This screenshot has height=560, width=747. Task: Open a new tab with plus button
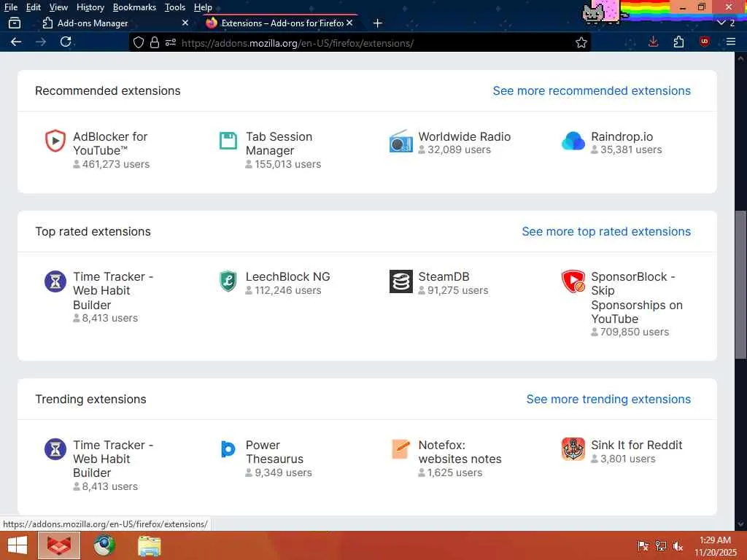377,23
